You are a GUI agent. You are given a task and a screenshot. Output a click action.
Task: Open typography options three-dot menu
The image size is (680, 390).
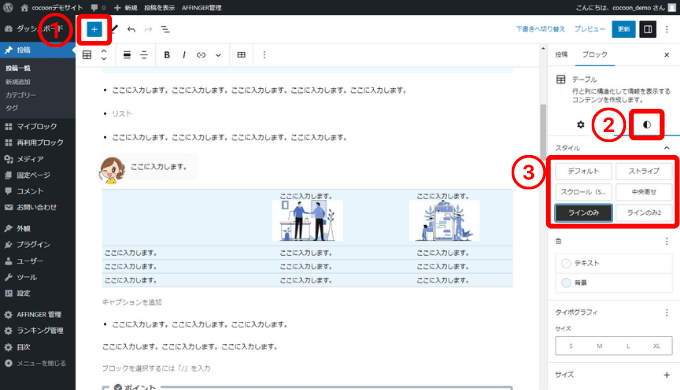(667, 312)
